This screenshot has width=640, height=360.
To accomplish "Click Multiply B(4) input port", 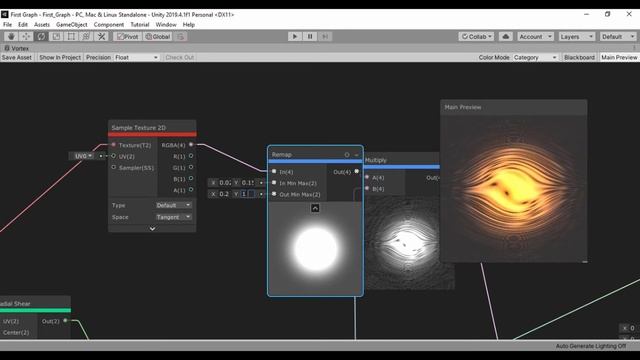I will pyautogui.click(x=367, y=188).
